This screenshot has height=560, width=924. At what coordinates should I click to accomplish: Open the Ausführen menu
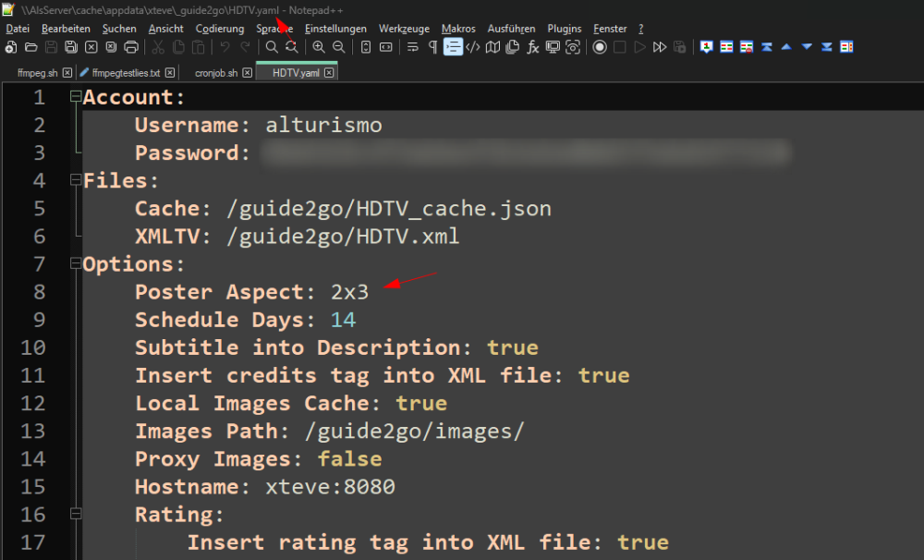point(512,29)
